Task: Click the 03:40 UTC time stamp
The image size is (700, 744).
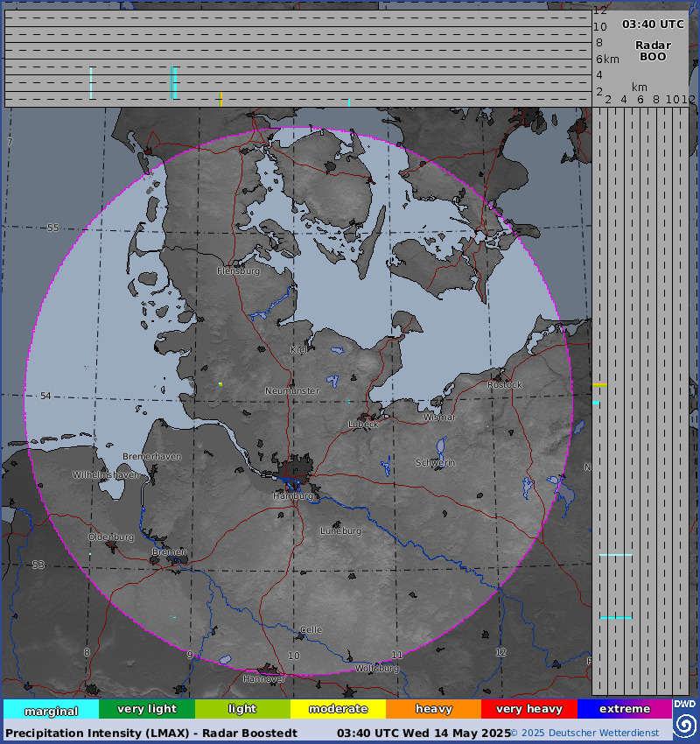Action: (653, 25)
